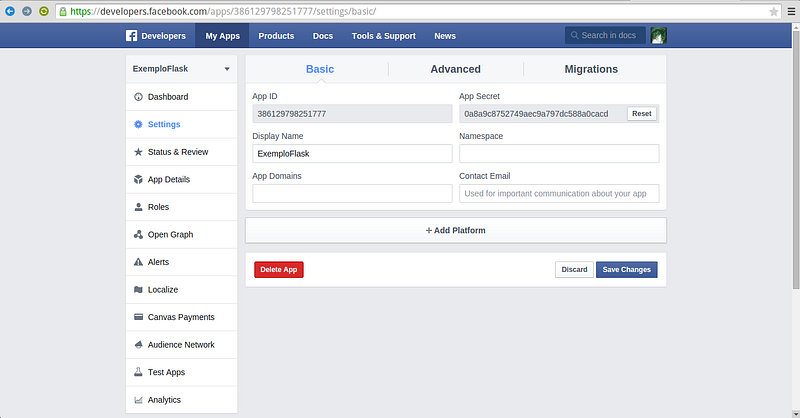Open Open Graph in the sidebar
Image resolution: width=800 pixels, height=418 pixels.
(182, 234)
